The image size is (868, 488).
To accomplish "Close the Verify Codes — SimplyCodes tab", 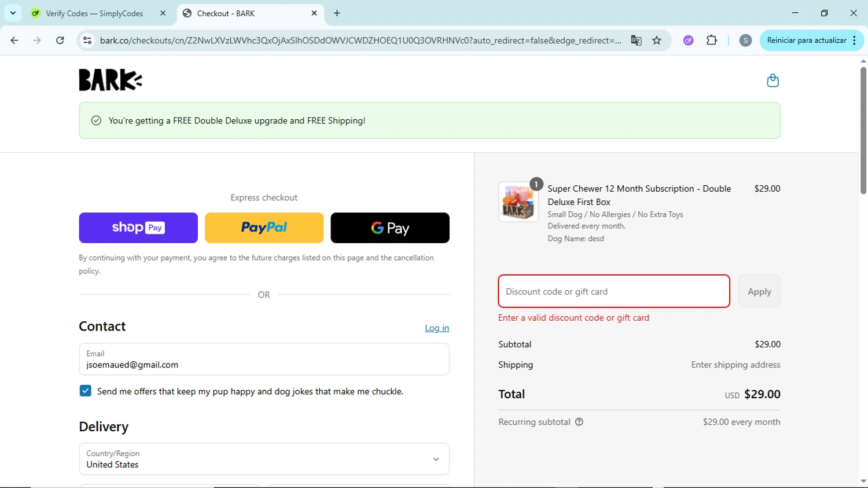I will pyautogui.click(x=163, y=13).
